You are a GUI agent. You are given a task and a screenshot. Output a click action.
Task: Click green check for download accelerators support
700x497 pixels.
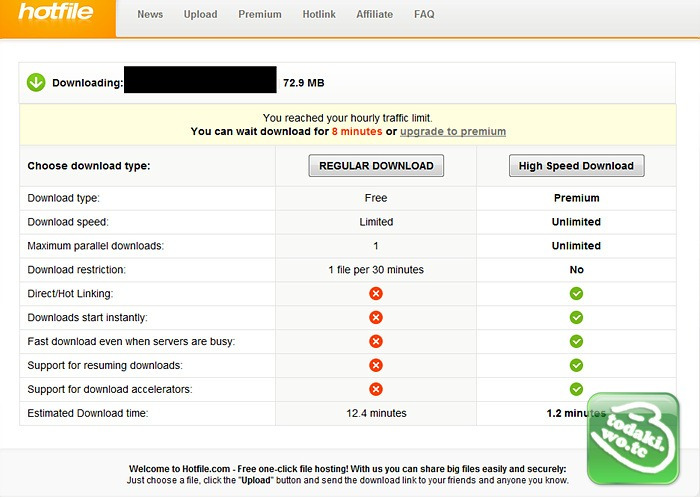576,389
